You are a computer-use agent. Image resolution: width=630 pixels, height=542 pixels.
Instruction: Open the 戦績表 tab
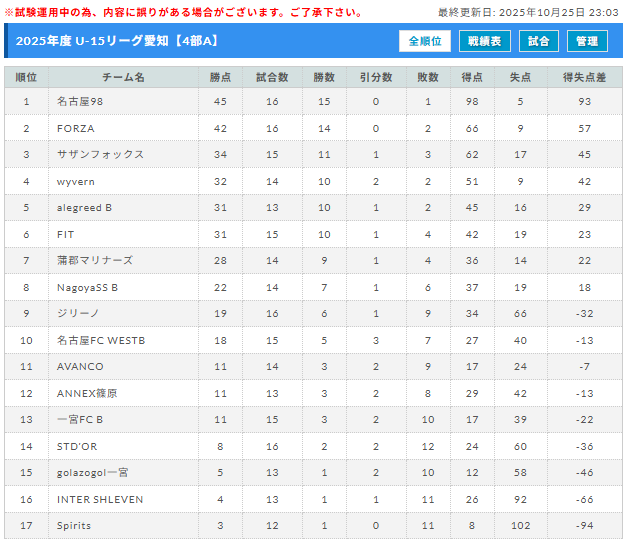click(x=485, y=41)
